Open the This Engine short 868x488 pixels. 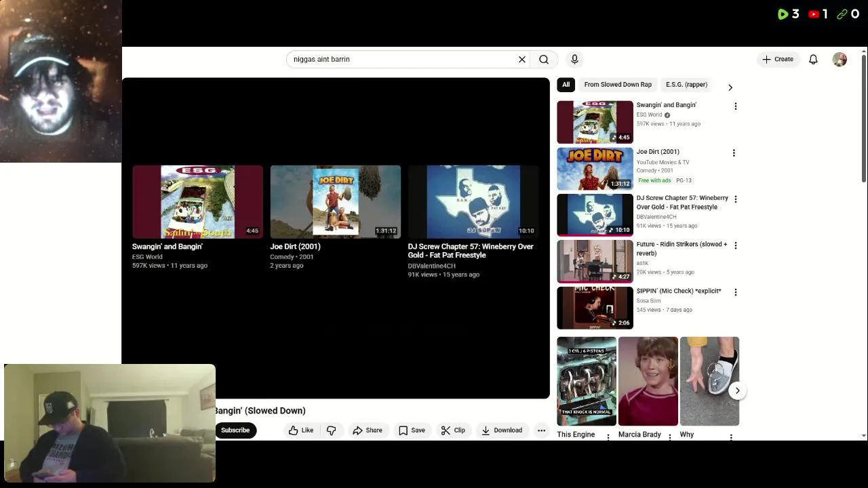tap(587, 381)
